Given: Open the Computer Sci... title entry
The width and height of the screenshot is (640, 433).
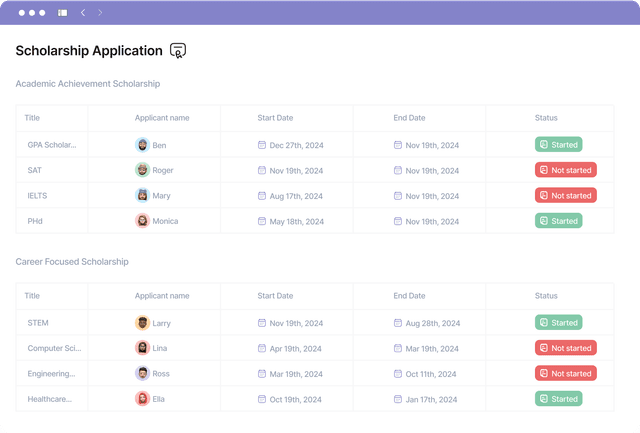Looking at the screenshot, I should pyautogui.click(x=53, y=348).
